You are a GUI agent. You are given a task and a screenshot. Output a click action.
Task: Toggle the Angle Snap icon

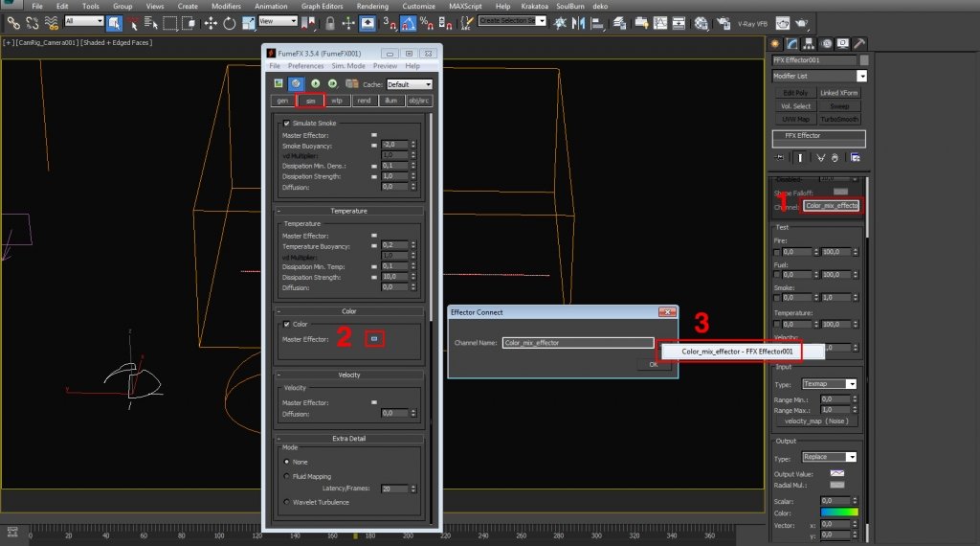[408, 24]
